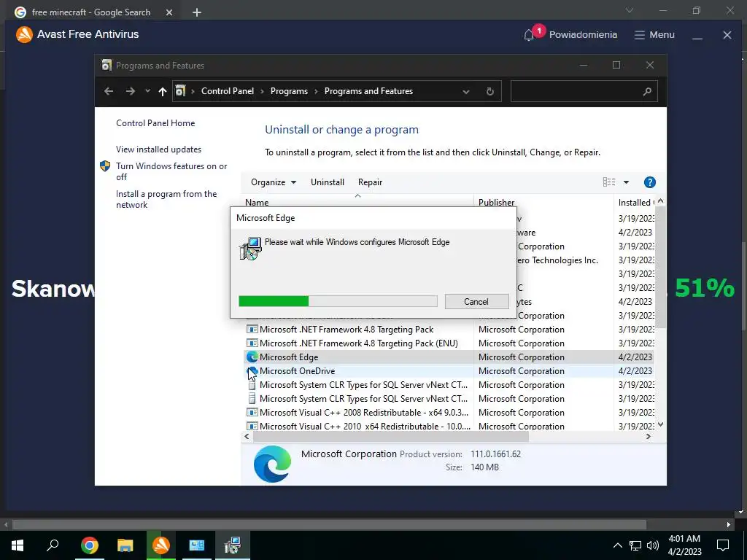
Task: Open Windows taskbar search
Action: (53, 545)
